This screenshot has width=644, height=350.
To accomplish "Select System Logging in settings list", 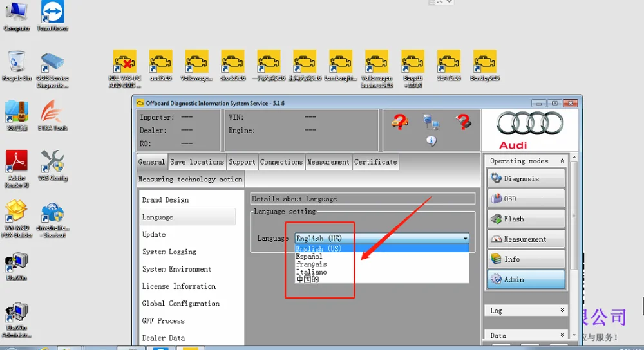I will [187, 252].
